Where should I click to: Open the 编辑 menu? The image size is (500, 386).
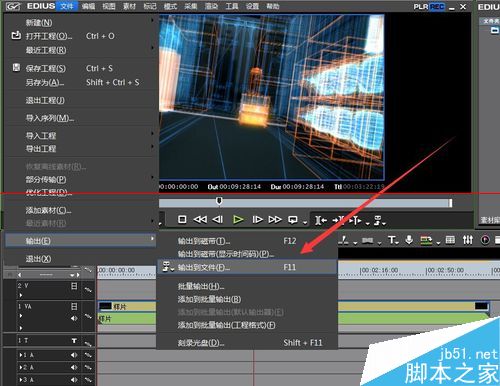88,6
